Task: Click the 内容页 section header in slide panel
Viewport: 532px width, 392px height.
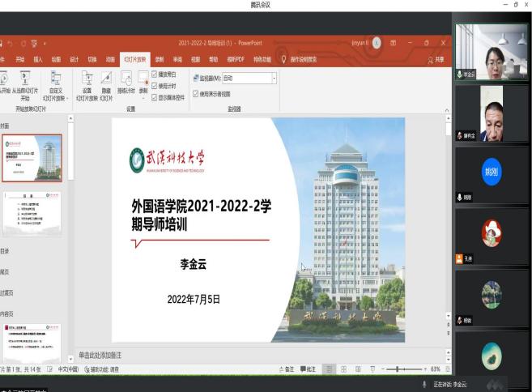Action: pyautogui.click(x=6, y=314)
